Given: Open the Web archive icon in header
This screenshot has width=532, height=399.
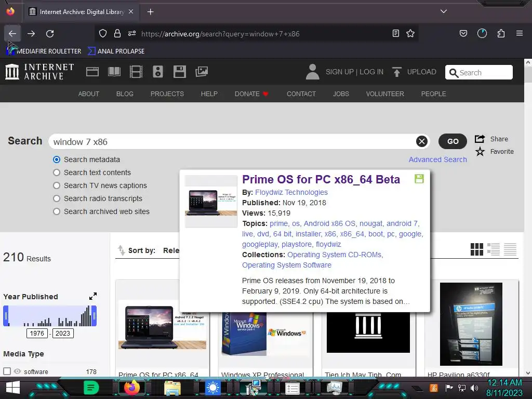Looking at the screenshot, I should coord(92,72).
